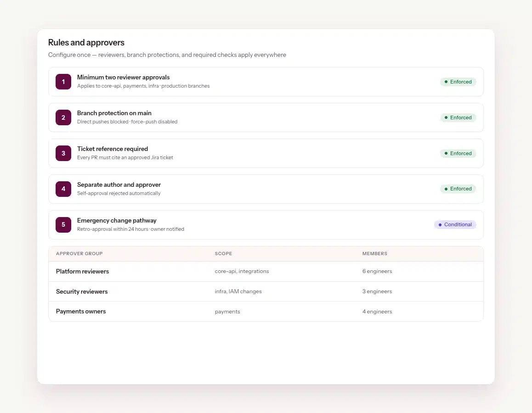This screenshot has height=413, width=532.
Task: Click the Scope column header
Action: 223,253
